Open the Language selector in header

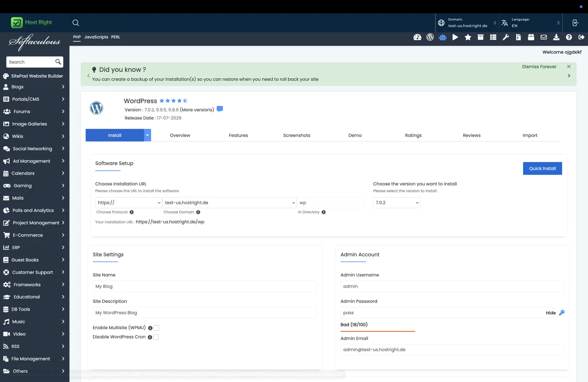point(530,23)
